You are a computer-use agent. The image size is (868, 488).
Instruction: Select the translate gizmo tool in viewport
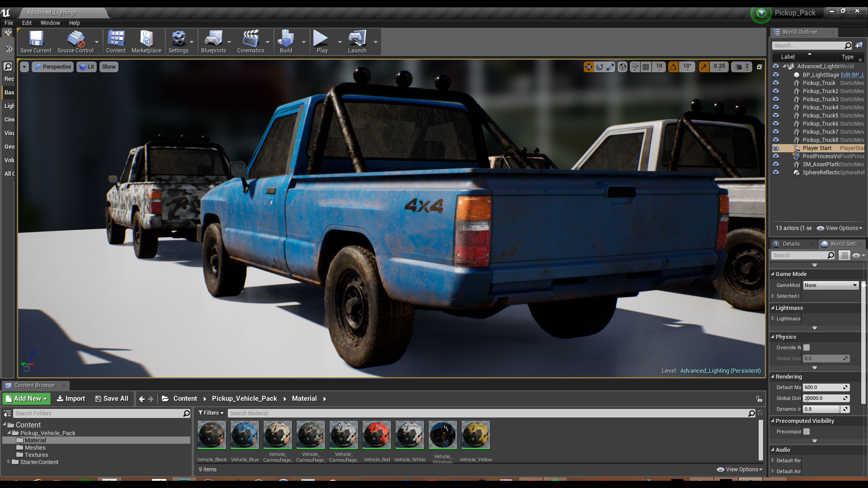point(588,67)
